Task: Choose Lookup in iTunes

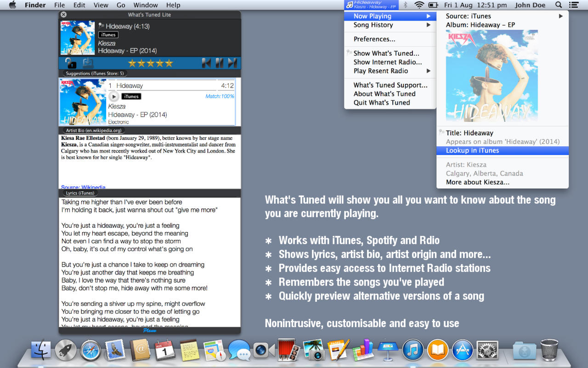Action: 472,150
